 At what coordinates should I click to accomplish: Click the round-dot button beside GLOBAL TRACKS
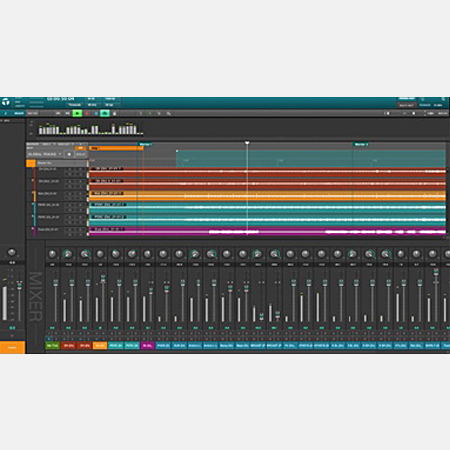pyautogui.click(x=69, y=154)
